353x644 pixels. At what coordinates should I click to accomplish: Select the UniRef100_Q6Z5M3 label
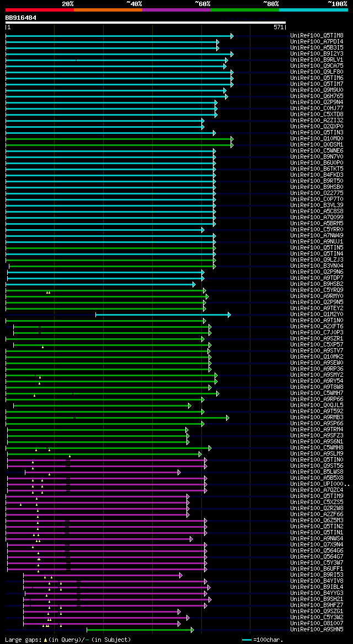pos(317,521)
